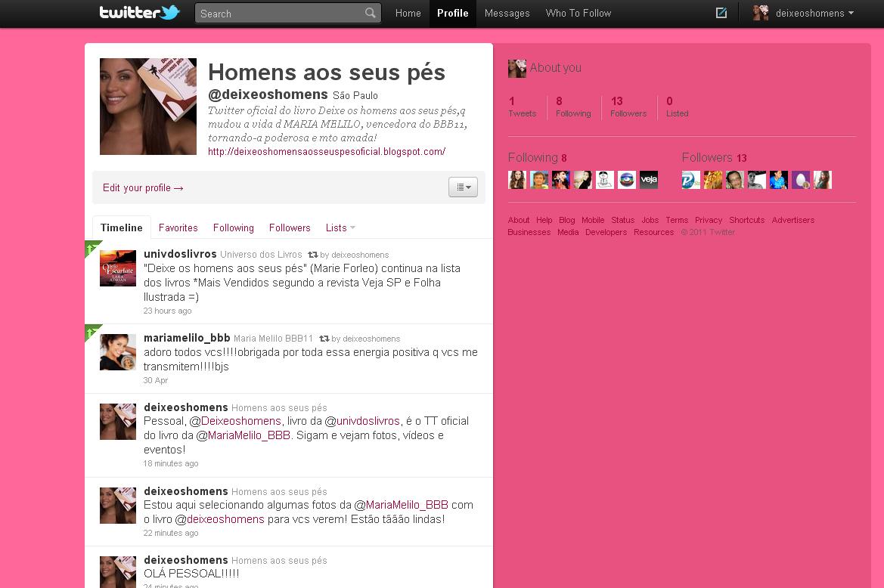Open Privacy footer link
This screenshot has width=884, height=588.
point(709,220)
